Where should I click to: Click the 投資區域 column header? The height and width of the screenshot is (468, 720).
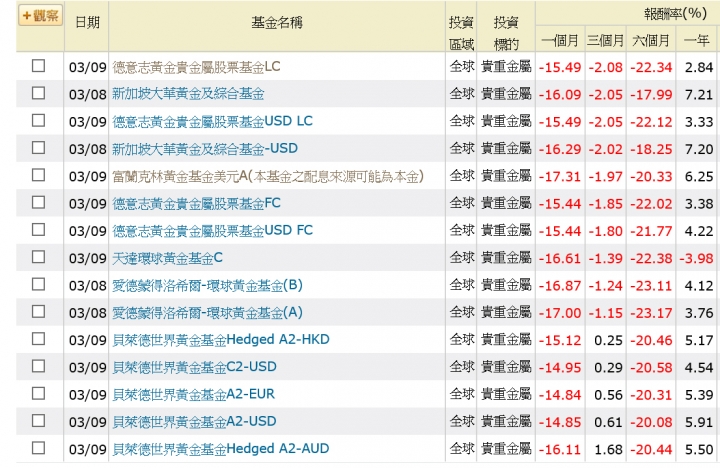(461, 33)
